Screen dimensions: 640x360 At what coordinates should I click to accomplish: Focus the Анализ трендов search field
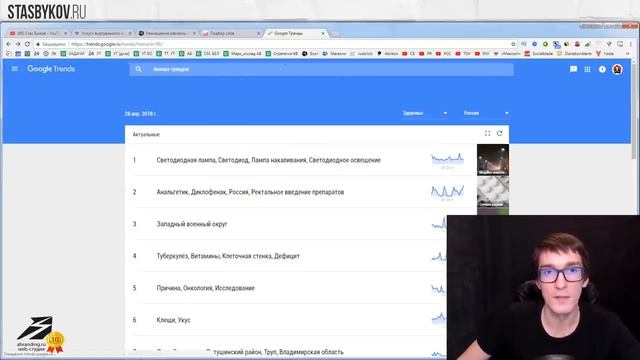[x=321, y=69]
